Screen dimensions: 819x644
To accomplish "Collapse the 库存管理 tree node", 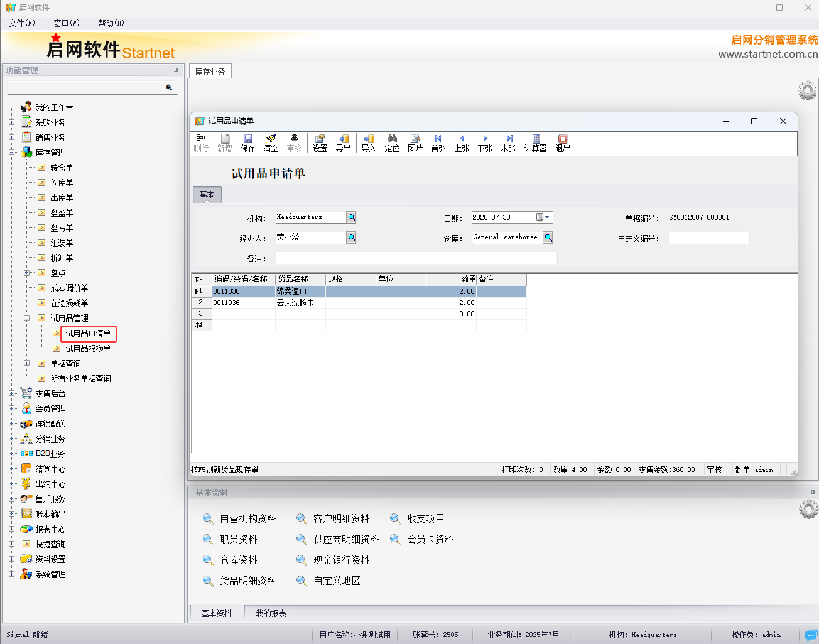I will click(11, 153).
